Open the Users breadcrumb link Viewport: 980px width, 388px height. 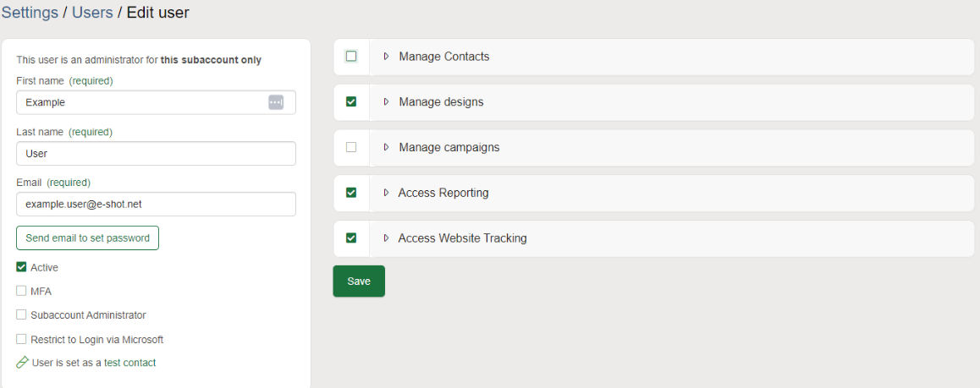[92, 13]
